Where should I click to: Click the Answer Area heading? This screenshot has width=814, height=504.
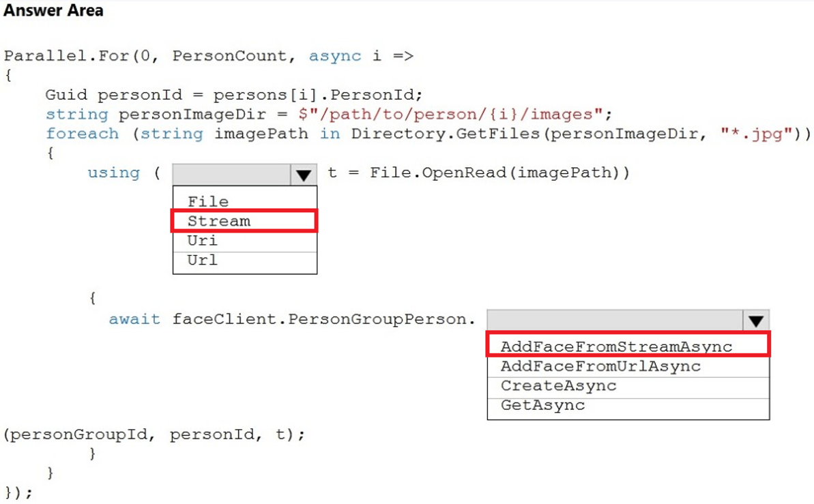point(55,11)
